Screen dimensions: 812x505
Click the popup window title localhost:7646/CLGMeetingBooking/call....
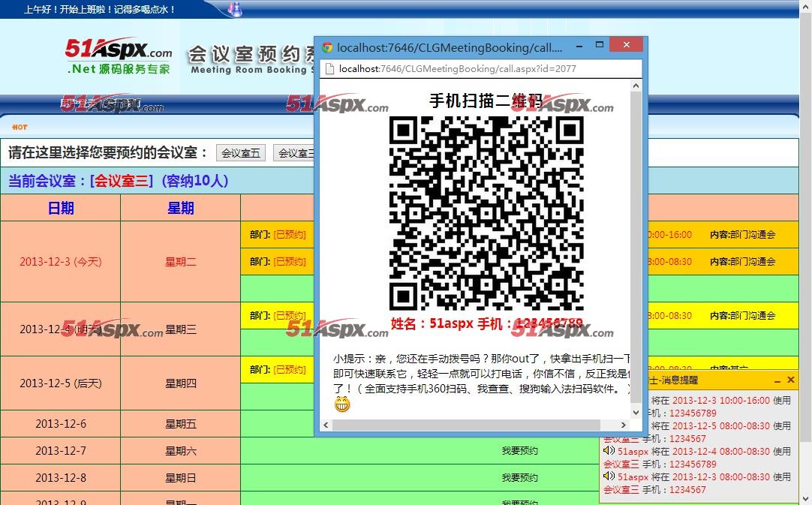click(x=449, y=48)
